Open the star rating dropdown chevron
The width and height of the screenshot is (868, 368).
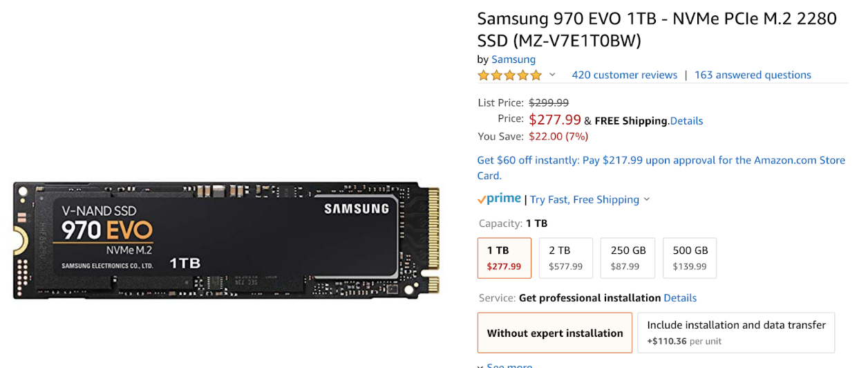click(x=552, y=75)
